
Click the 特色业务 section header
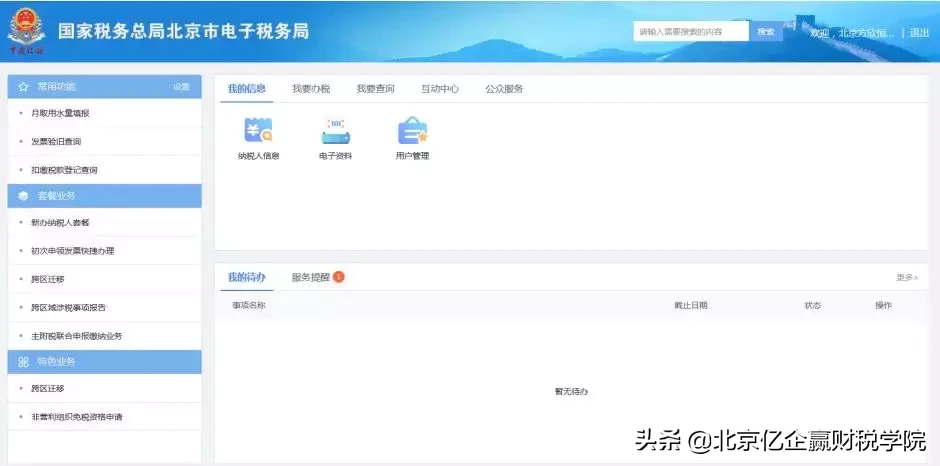(x=104, y=362)
